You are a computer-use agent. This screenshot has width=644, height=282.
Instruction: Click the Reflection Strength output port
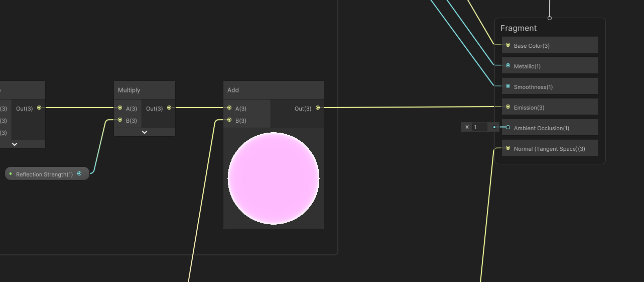pos(79,174)
